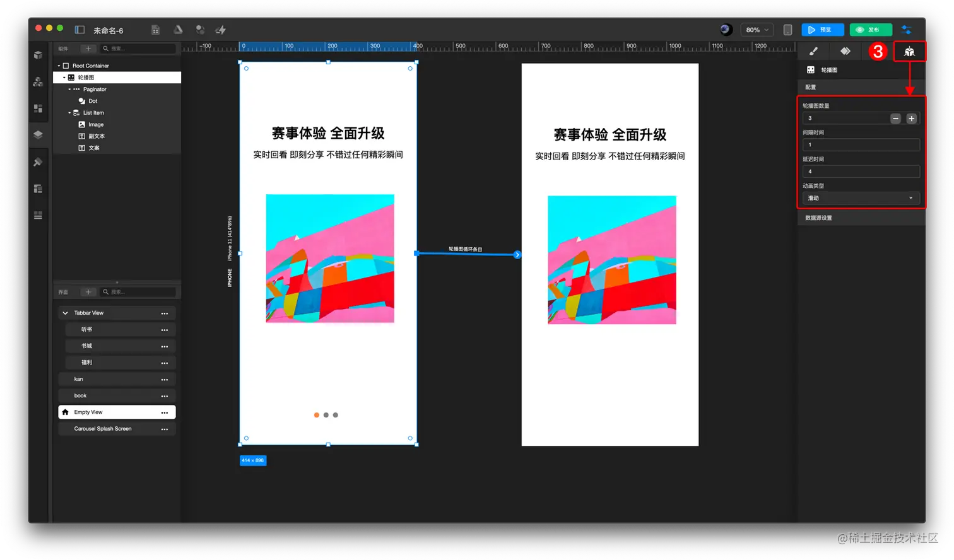Open more options for 福利 screen

[165, 363]
